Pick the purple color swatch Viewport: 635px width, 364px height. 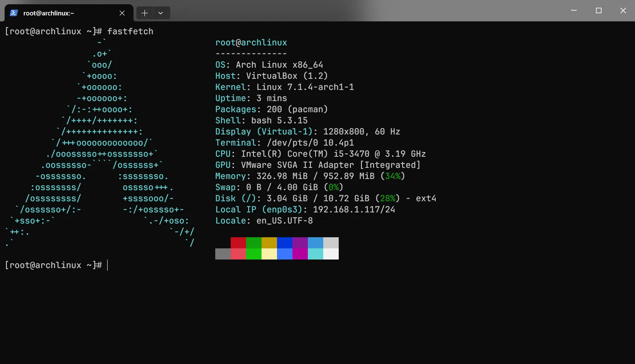(x=300, y=243)
